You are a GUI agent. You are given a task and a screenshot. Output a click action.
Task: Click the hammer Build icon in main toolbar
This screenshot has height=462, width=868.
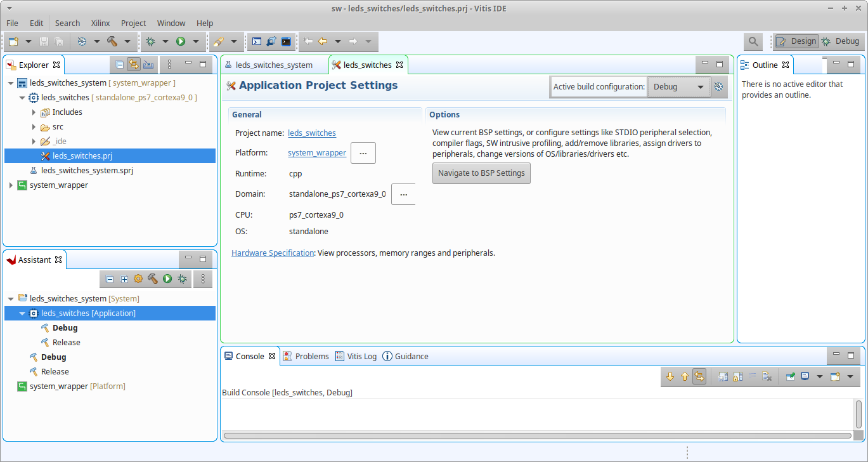pos(112,41)
